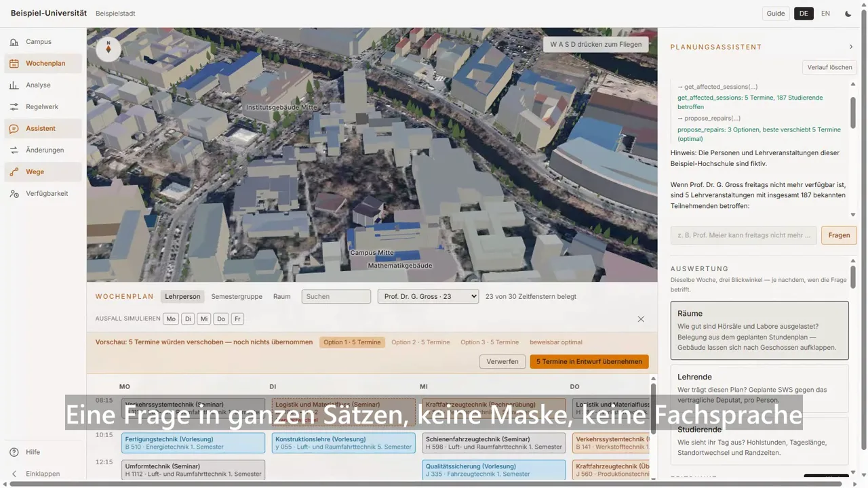Expand the get_affected_sessions(...) tool call line
The width and height of the screenshot is (868, 488).
point(717,87)
